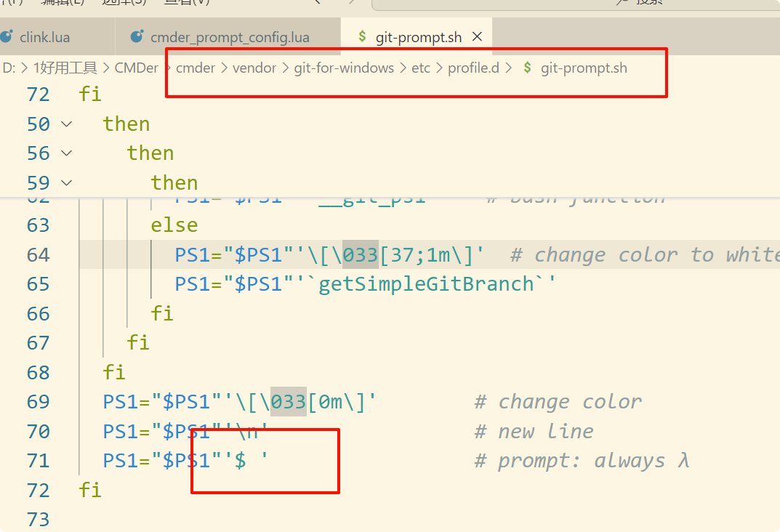Viewport: 780px width, 532px height.
Task: Click 'getSimpleGitBranch' on line 65
Action: click(x=426, y=284)
